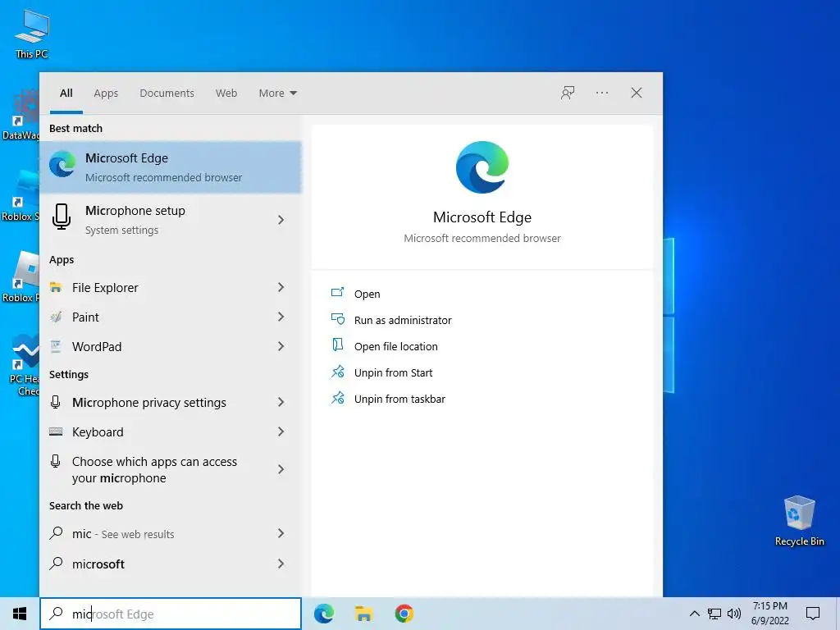This screenshot has width=840, height=630.
Task: Switch to the Apps search tab
Action: [x=106, y=93]
